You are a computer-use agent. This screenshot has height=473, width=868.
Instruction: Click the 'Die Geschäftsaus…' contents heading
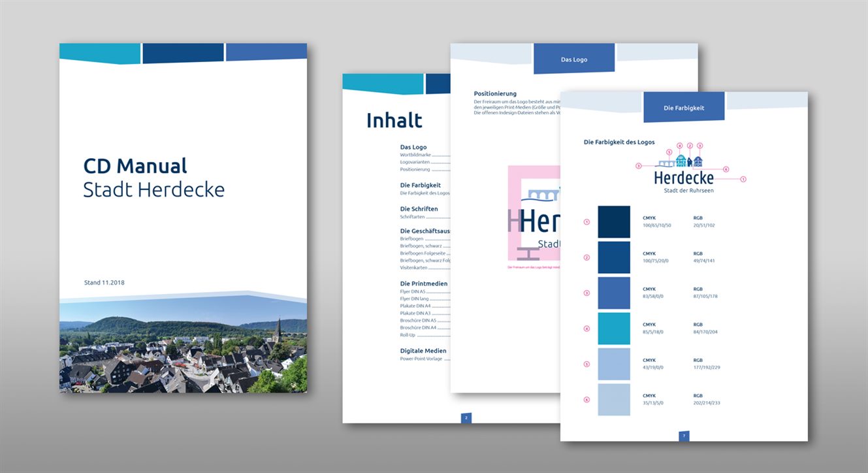(x=425, y=231)
